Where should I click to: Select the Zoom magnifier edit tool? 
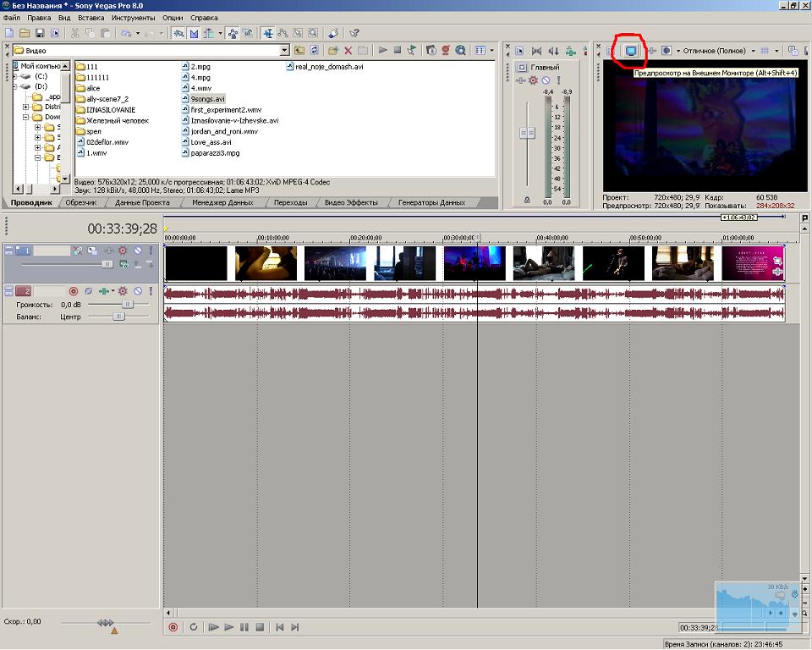[313, 33]
